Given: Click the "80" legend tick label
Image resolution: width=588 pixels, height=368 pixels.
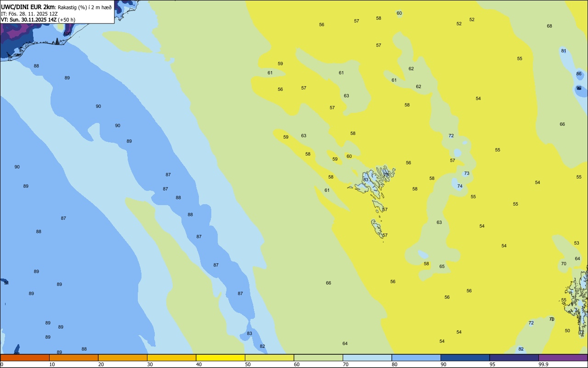Looking at the screenshot, I should click(x=394, y=364).
